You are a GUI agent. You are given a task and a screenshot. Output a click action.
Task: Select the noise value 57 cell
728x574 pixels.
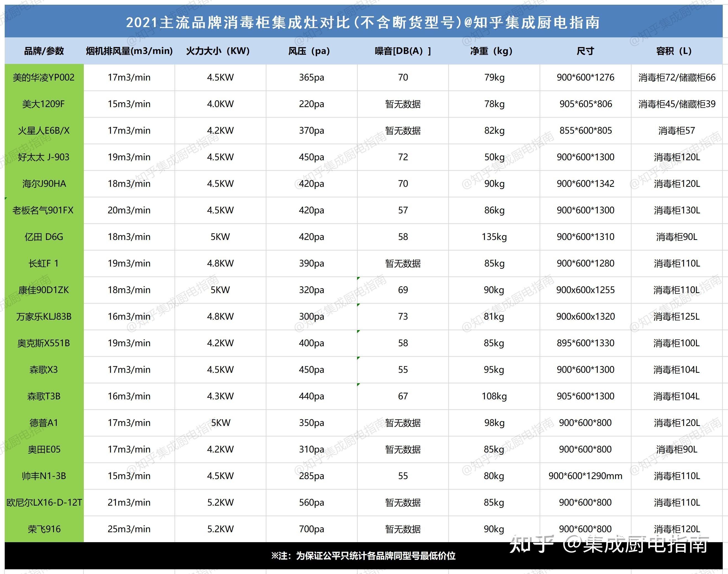click(403, 210)
